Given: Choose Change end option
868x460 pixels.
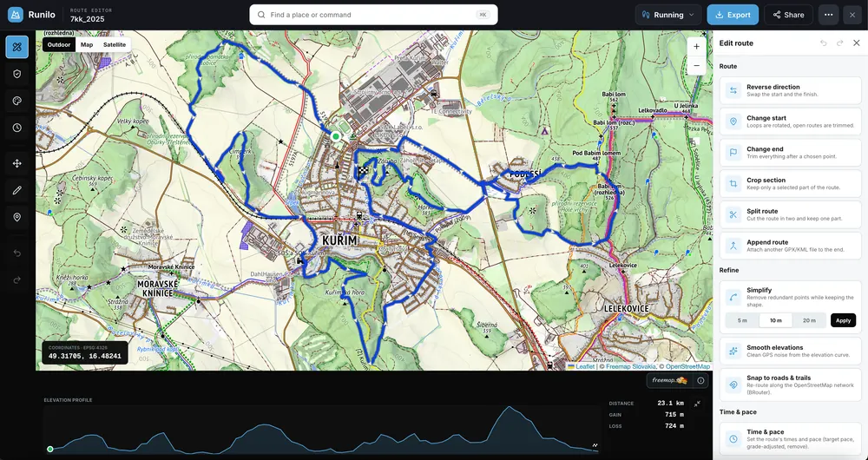Looking at the screenshot, I should click(x=791, y=153).
